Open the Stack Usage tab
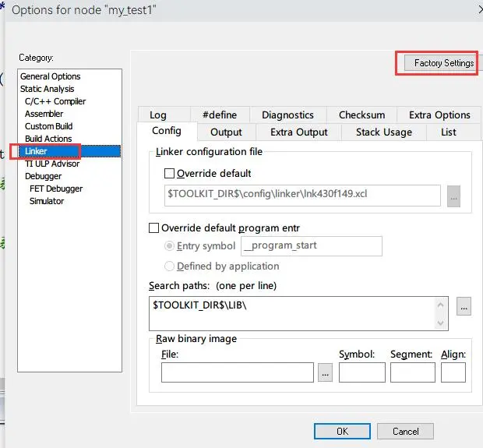 click(x=383, y=132)
